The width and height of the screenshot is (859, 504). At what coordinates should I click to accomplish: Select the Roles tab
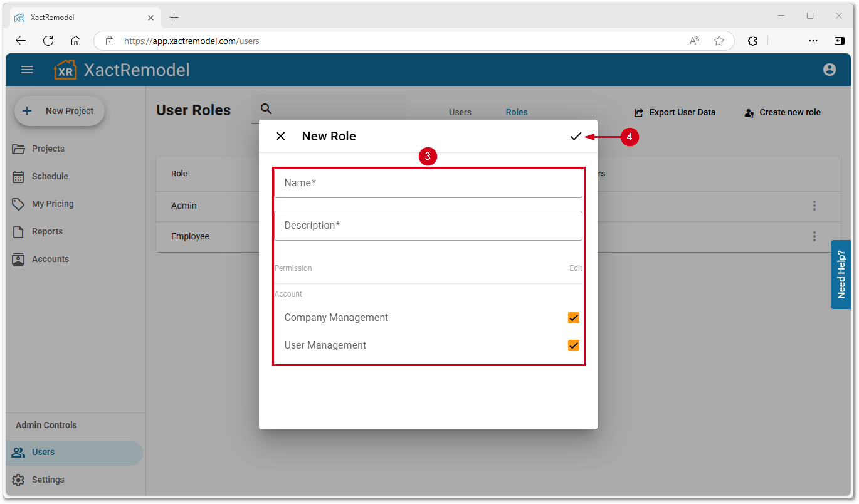coord(517,112)
